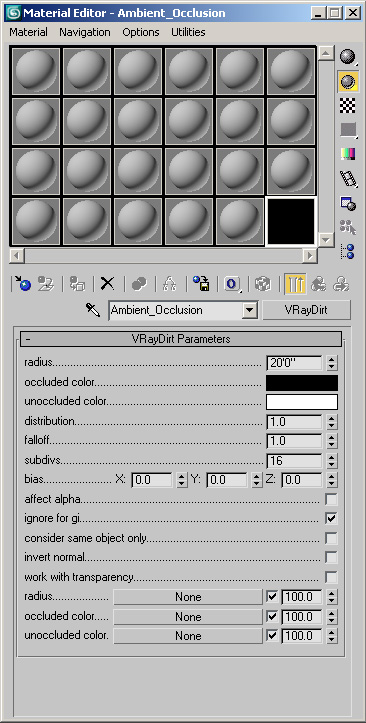The image size is (366, 723).
Task: Click sample slots scroll up arrow
Action: click(x=326, y=53)
